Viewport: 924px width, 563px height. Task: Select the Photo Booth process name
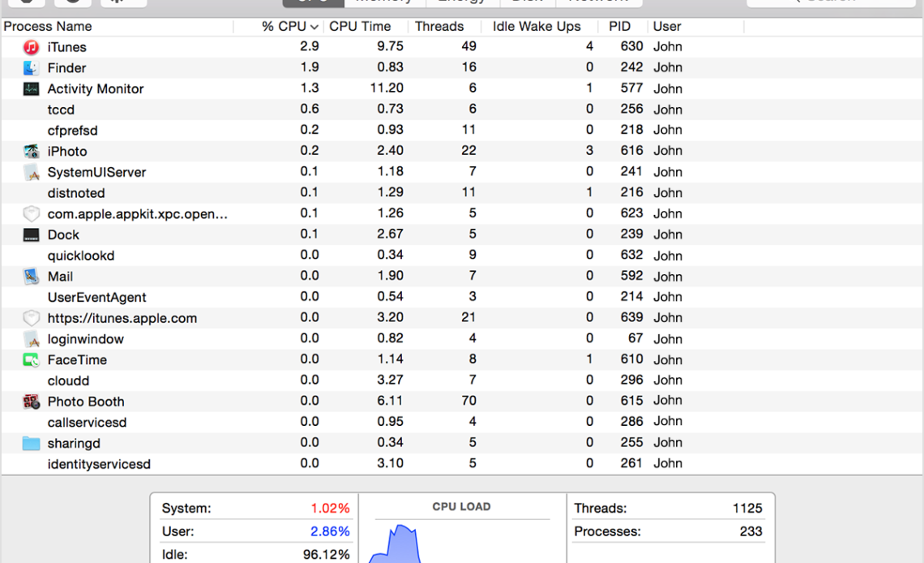click(86, 402)
